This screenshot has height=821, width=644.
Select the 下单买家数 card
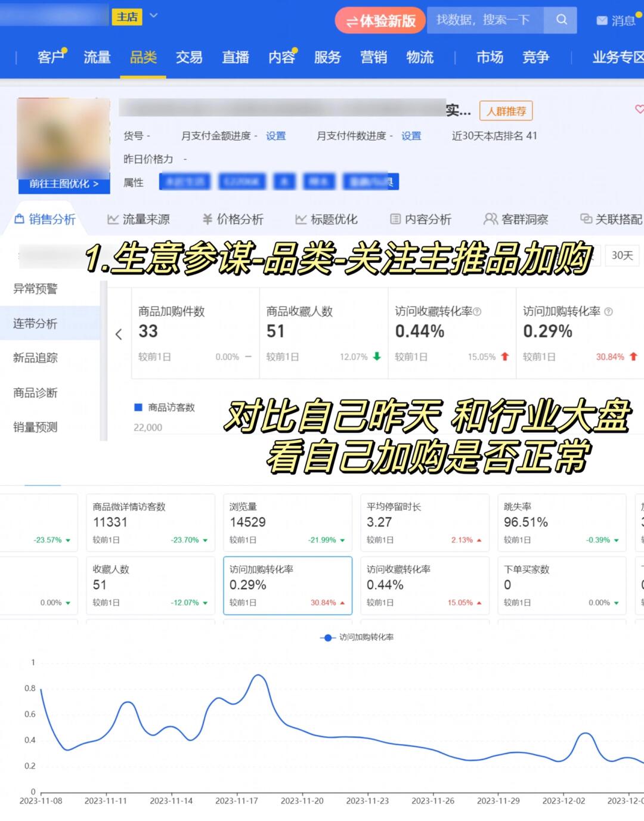point(562,585)
